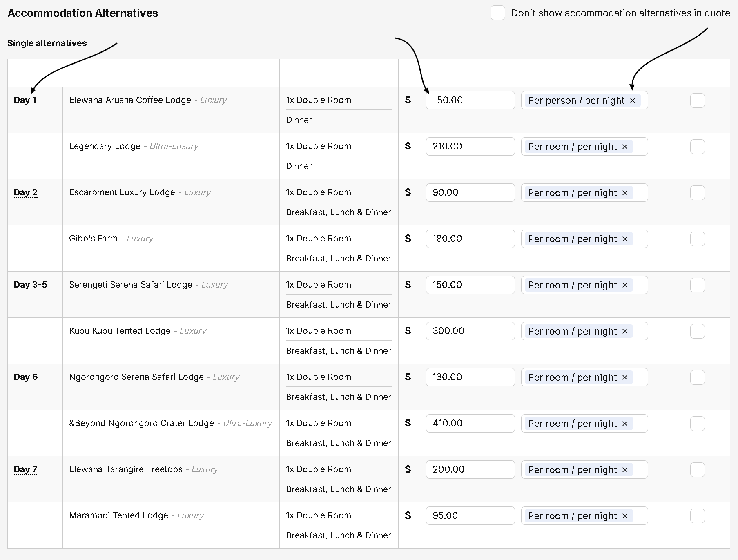Select the Maramboi Tented Lodge checkbox
This screenshot has width=738, height=560.
tap(698, 516)
